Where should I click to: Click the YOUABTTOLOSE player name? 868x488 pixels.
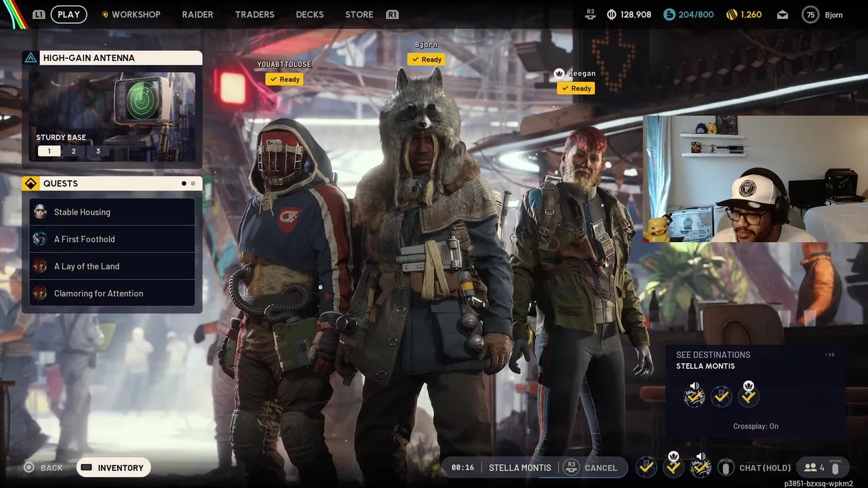(x=284, y=64)
